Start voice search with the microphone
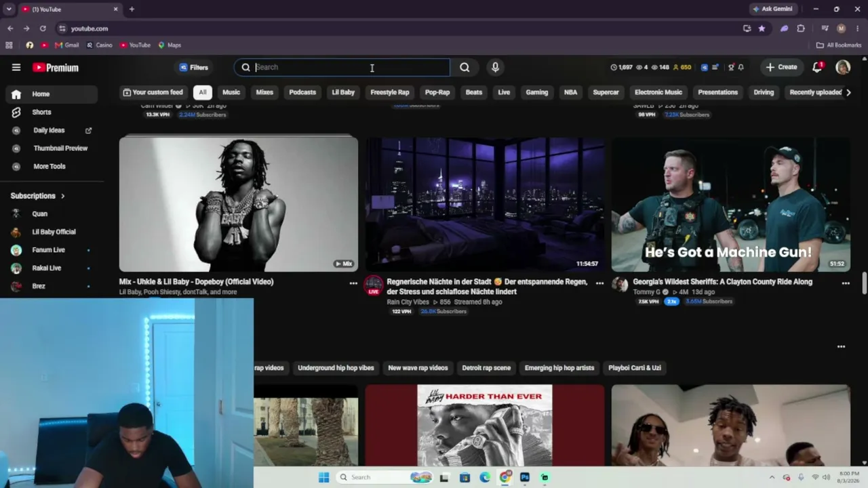The image size is (868, 488). click(495, 67)
